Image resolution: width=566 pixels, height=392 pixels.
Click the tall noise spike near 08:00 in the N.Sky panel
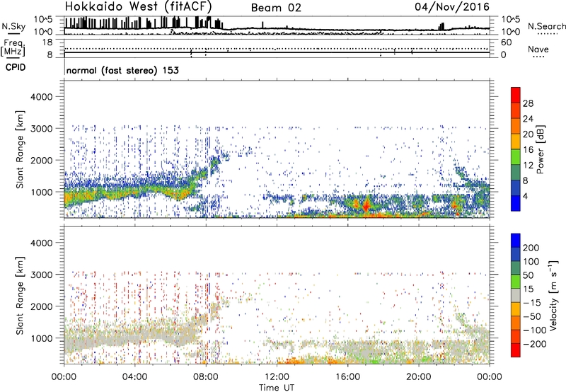point(209,22)
